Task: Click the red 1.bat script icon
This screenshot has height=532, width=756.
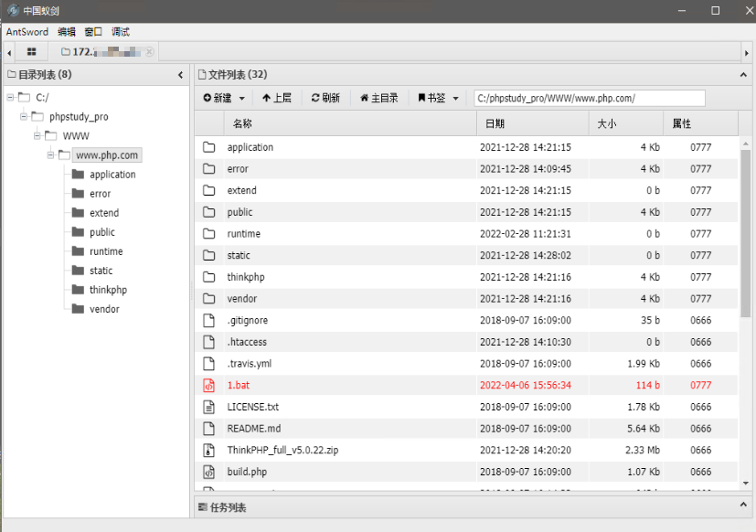Action: click(x=208, y=386)
